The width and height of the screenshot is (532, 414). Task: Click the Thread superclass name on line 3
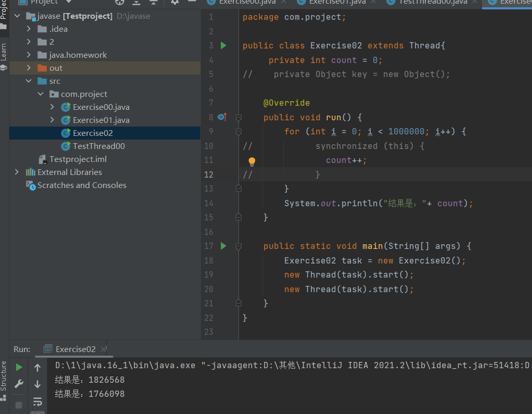[424, 45]
